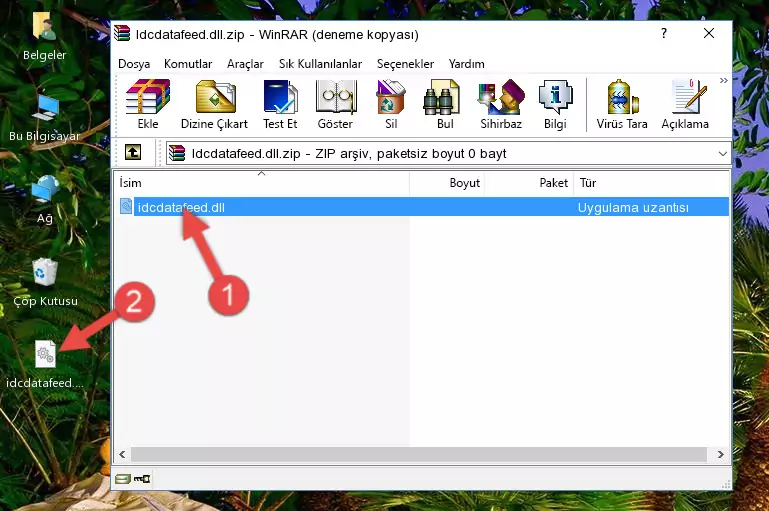Open the Komutlar menu

(x=188, y=64)
